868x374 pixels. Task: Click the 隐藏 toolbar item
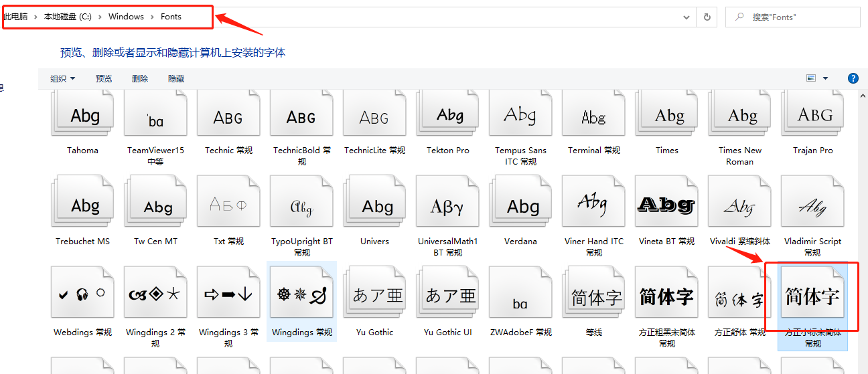point(176,79)
